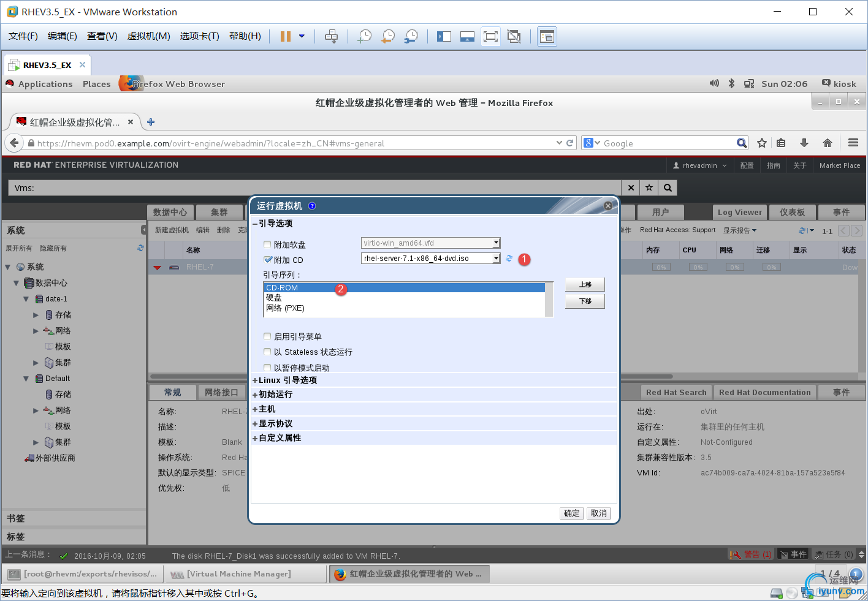Open the GNOME Applications menu
Screen dimensions: 868x601
pyautogui.click(x=45, y=84)
